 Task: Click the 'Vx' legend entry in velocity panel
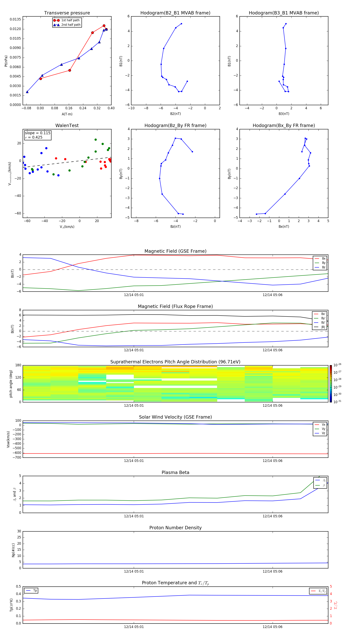(320, 424)
